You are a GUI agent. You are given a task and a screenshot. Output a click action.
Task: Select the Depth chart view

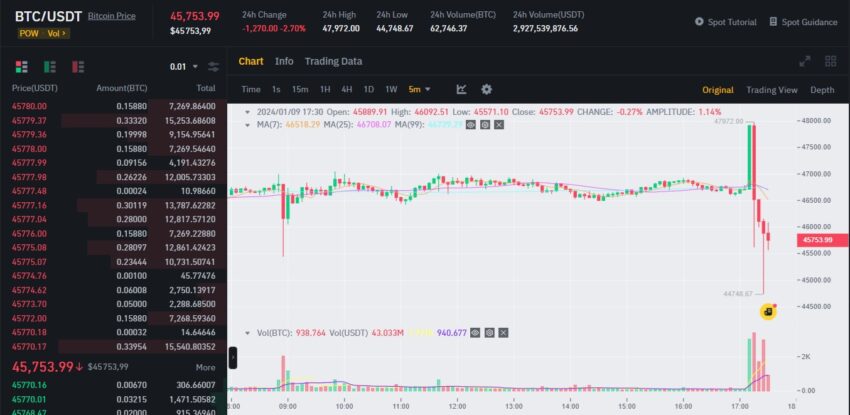coord(822,90)
